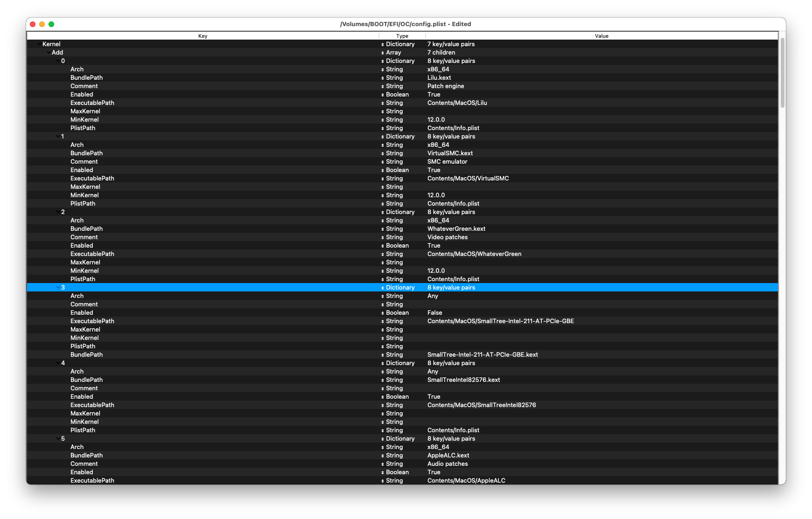Click the True value of Lilu's Enabled row
The height and width of the screenshot is (519, 812).
pyautogui.click(x=434, y=95)
